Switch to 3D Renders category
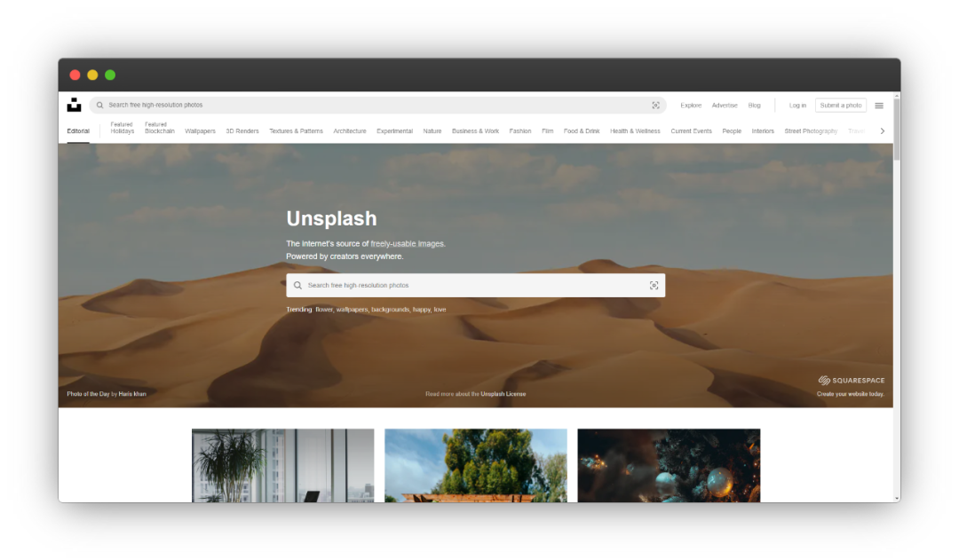 [x=242, y=130]
